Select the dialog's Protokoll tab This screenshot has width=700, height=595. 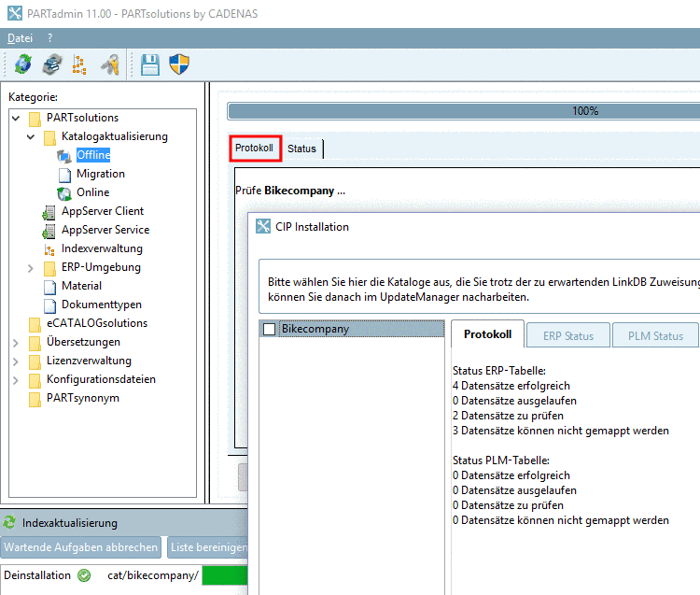[x=487, y=334]
